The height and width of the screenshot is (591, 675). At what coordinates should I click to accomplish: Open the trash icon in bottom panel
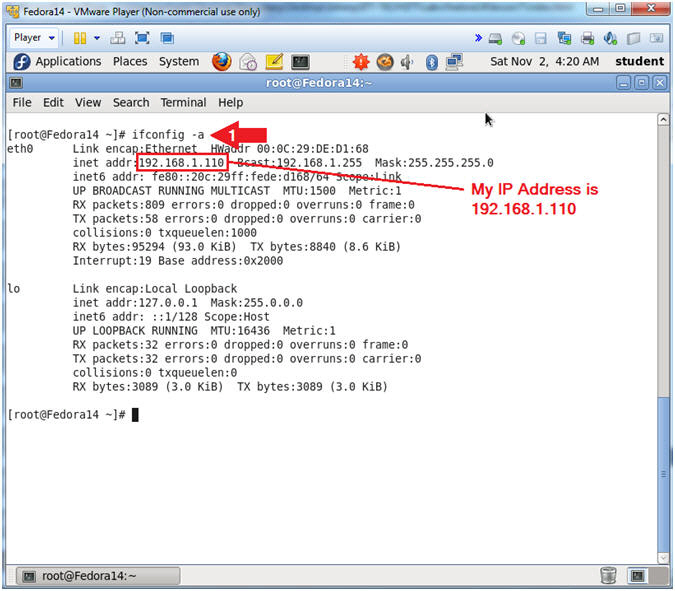pyautogui.click(x=608, y=576)
